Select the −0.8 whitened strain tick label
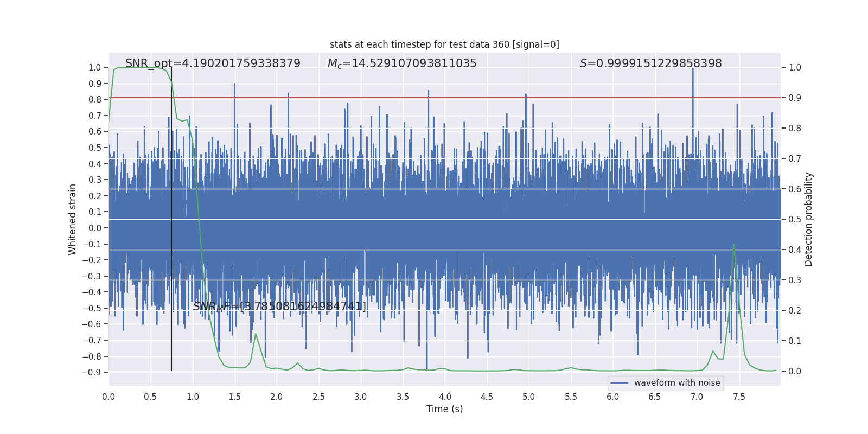This screenshot has height=434, width=868. click(x=92, y=356)
